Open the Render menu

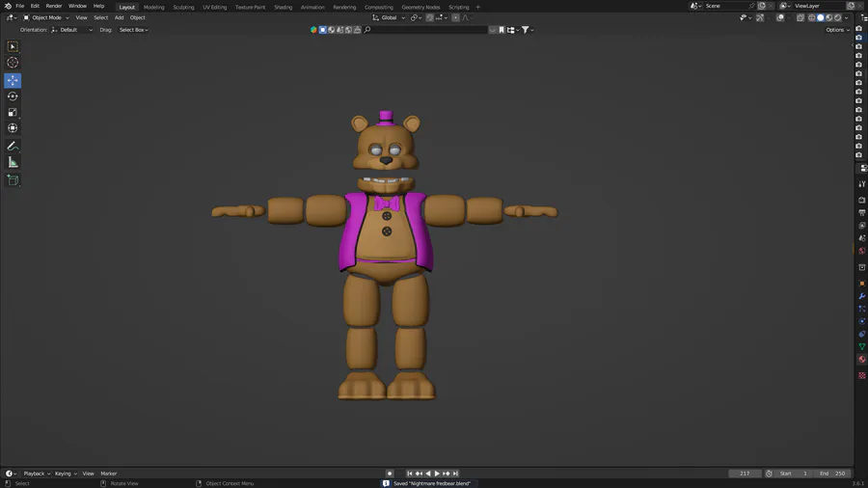coord(54,6)
